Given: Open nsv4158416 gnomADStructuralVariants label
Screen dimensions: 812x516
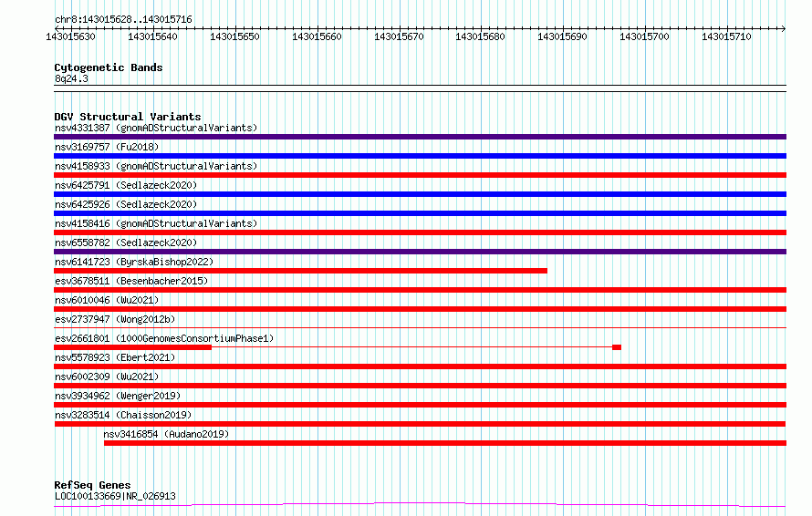Looking at the screenshot, I should click(x=156, y=223).
